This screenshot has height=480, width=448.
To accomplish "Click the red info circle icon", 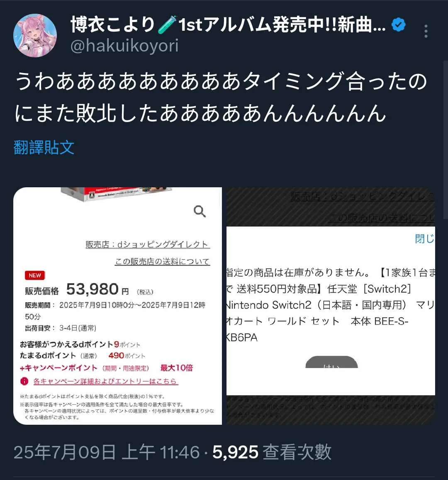I will point(24,381).
